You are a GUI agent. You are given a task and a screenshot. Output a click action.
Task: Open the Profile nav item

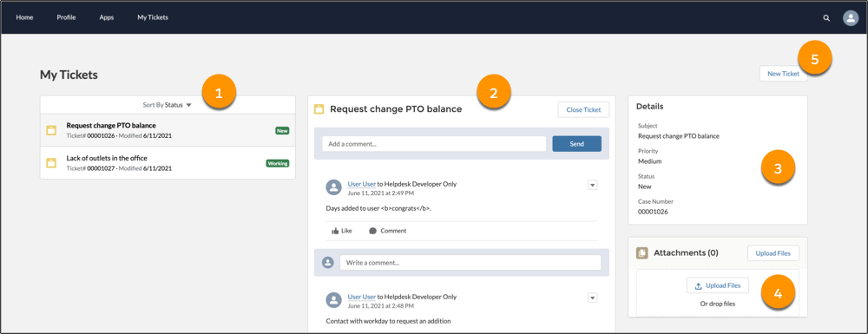point(67,17)
